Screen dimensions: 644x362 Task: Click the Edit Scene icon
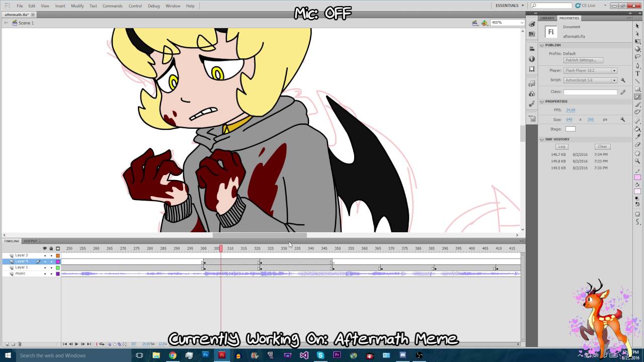coord(475,23)
